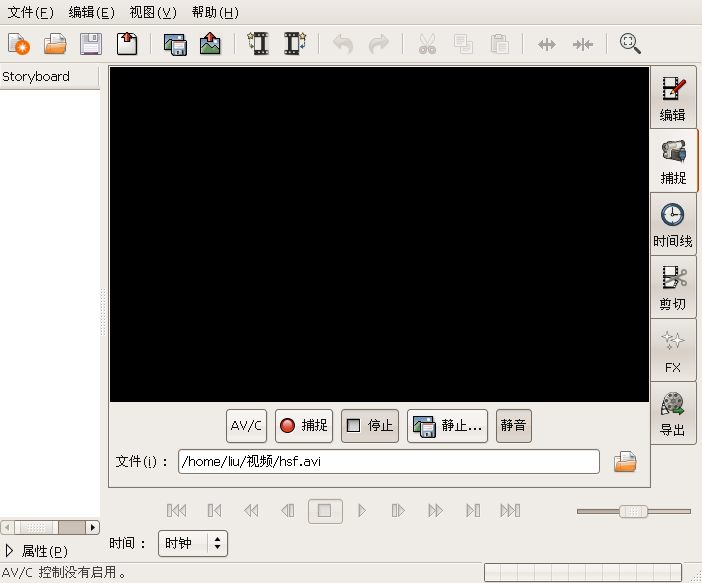Open the 时钟 time format dropdown
This screenshot has height=583, width=702.
tap(193, 544)
